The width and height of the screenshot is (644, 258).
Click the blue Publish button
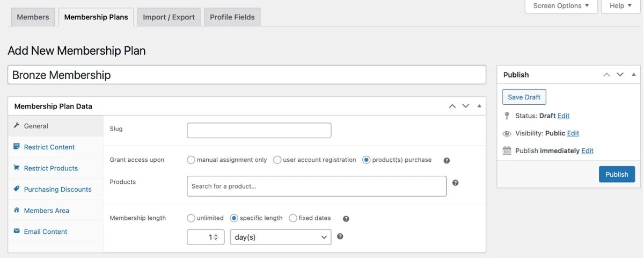(x=617, y=174)
